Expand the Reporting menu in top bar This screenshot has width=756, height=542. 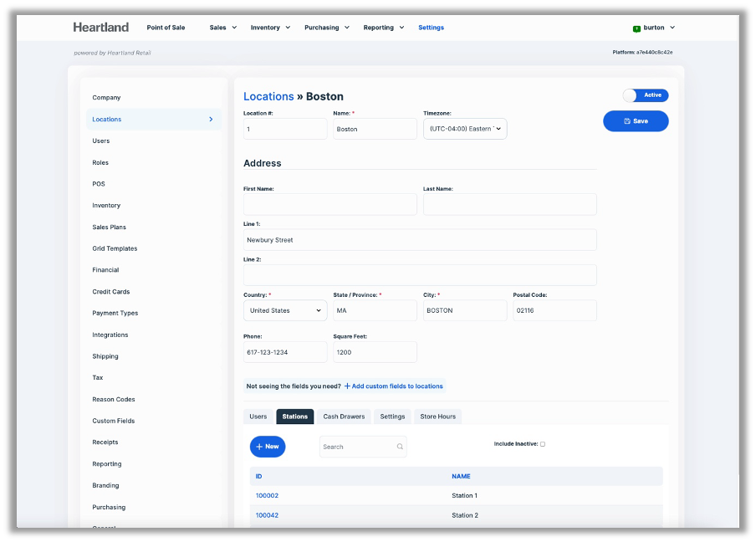[x=383, y=28]
